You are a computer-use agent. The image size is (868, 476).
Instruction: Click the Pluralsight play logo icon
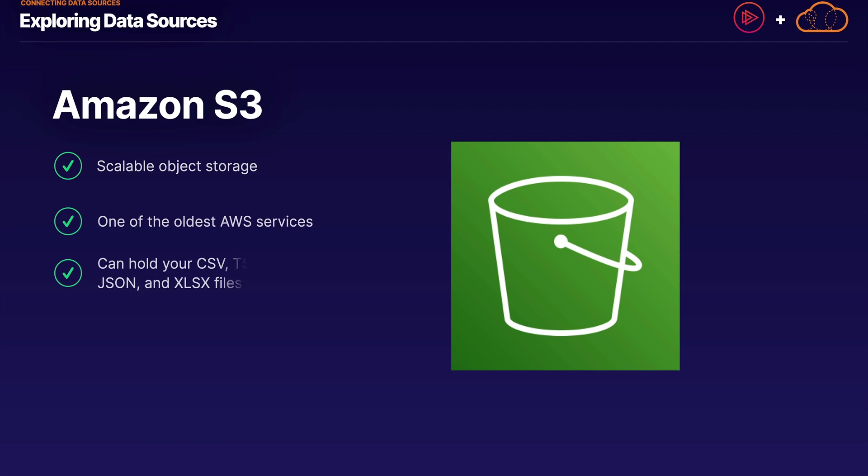(x=749, y=18)
